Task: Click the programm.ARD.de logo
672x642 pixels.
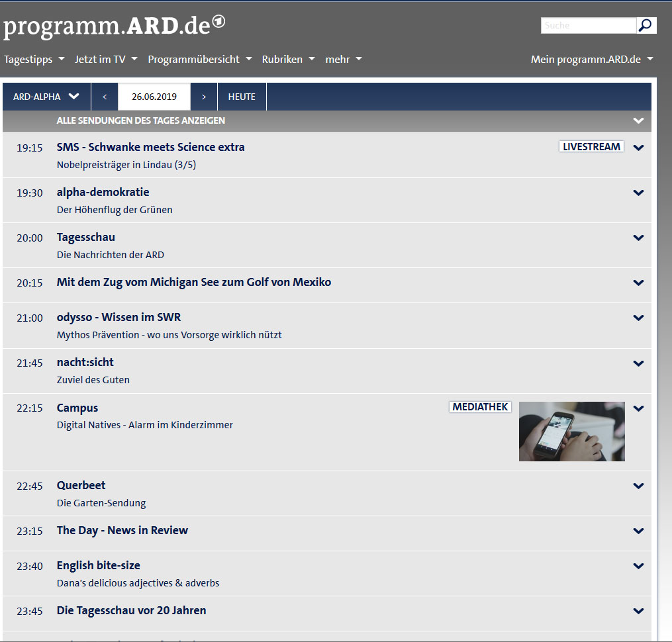Action: 114,26
